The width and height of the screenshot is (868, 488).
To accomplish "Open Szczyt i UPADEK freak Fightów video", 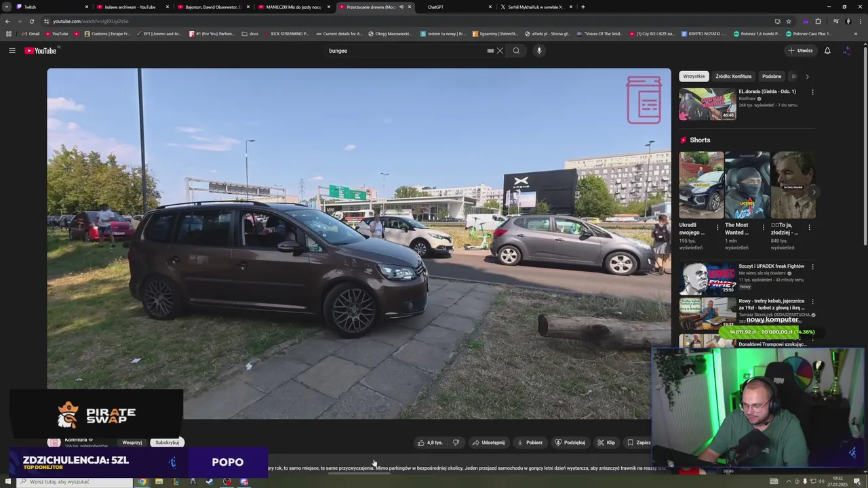I will (771, 266).
